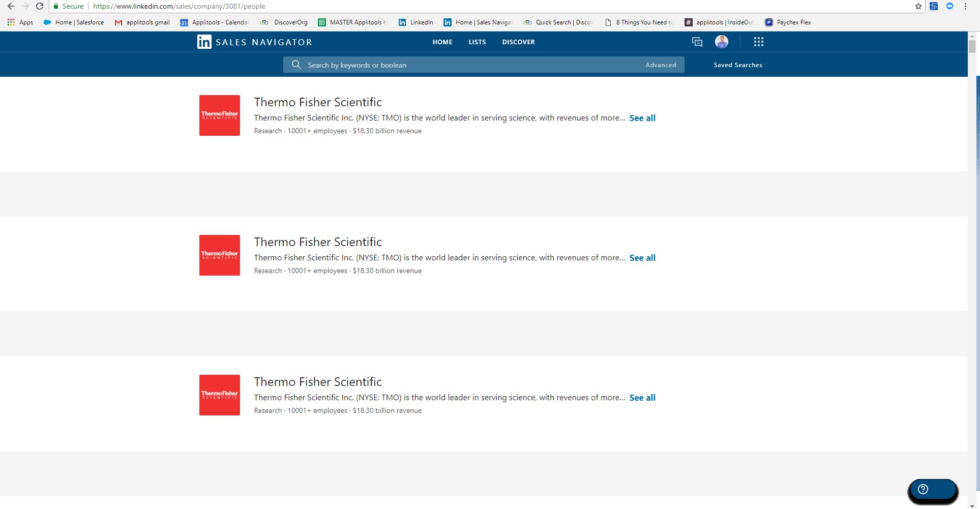
Task: Click the LinkedIn Sales Navigator logo
Action: (x=254, y=42)
